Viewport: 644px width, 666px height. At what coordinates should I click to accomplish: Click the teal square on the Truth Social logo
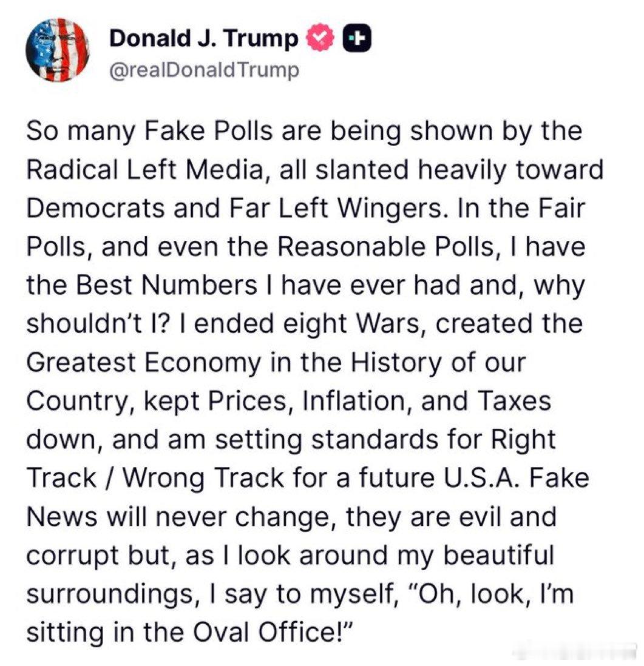click(351, 38)
